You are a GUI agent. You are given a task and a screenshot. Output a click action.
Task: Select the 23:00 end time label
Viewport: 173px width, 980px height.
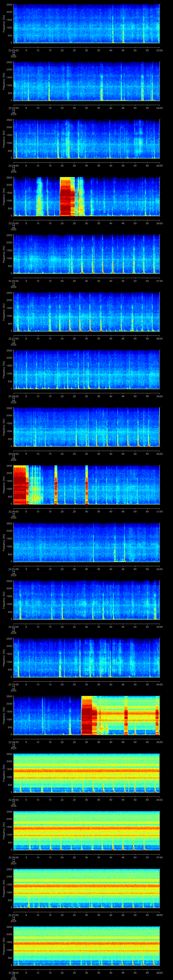tap(159, 50)
